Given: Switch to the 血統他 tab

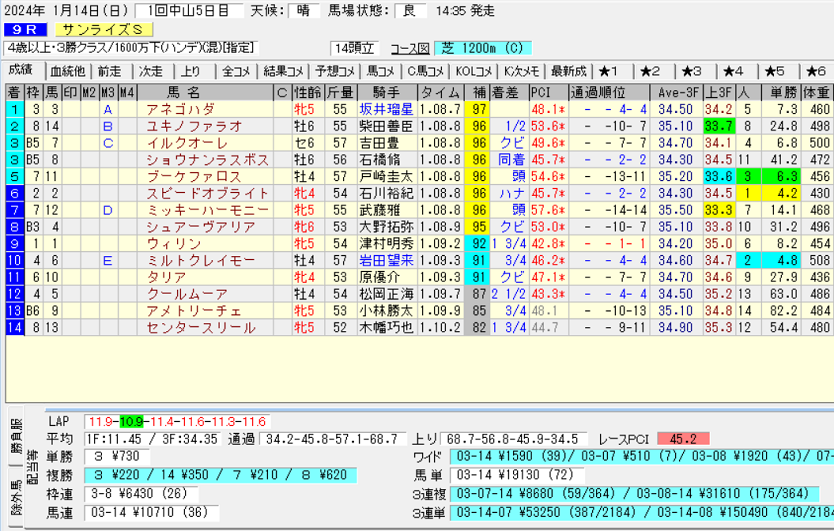Looking at the screenshot, I should 67,71.
